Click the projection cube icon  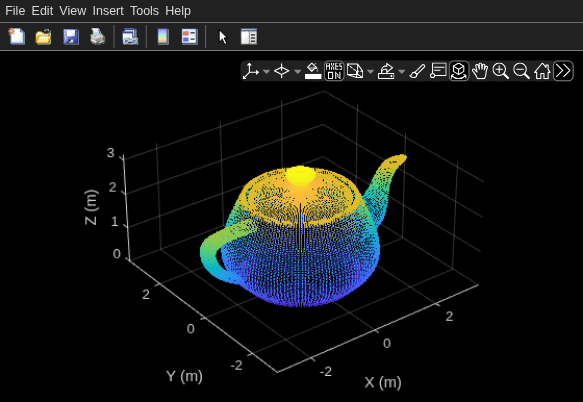pyautogui.click(x=355, y=71)
